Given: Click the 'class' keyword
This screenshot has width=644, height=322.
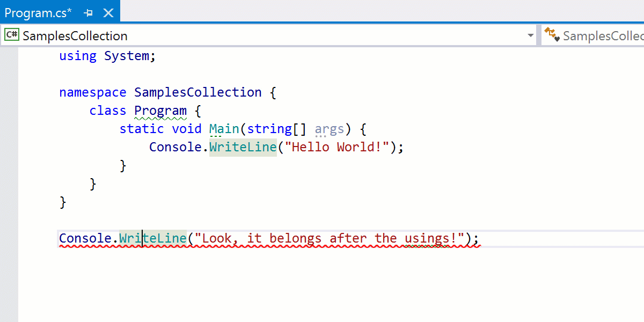Looking at the screenshot, I should click(x=108, y=111).
